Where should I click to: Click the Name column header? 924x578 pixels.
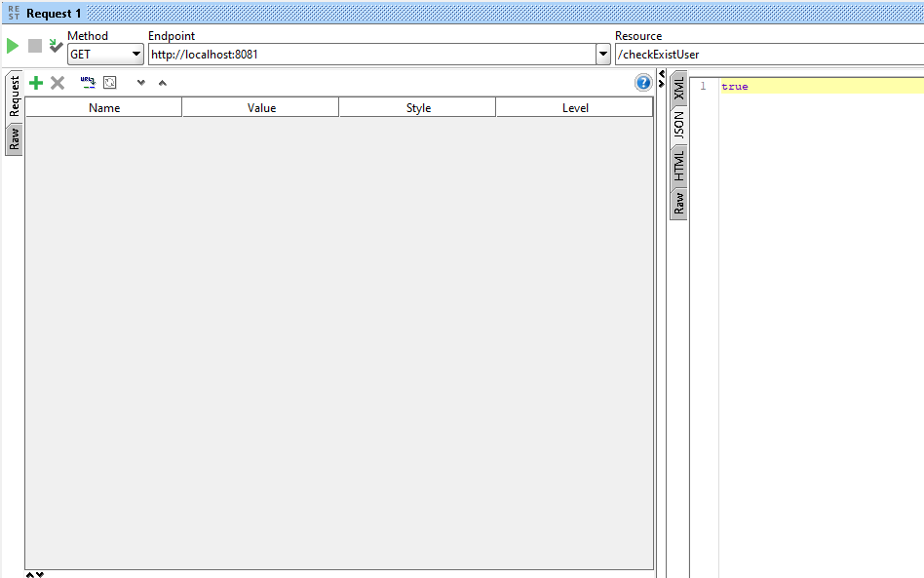click(x=104, y=108)
